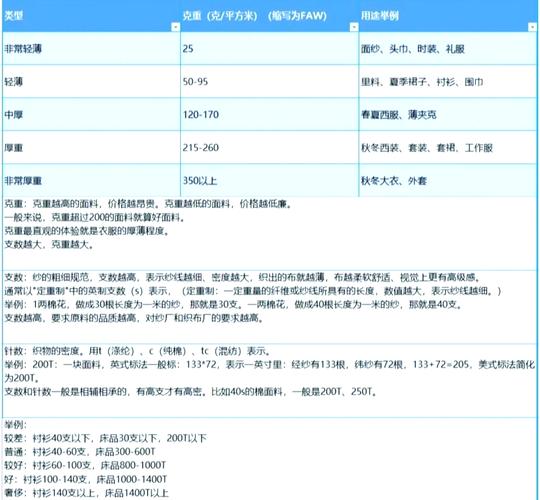Click the line 举例：1两棉花
This screenshot has height=500, width=540.
233,304
